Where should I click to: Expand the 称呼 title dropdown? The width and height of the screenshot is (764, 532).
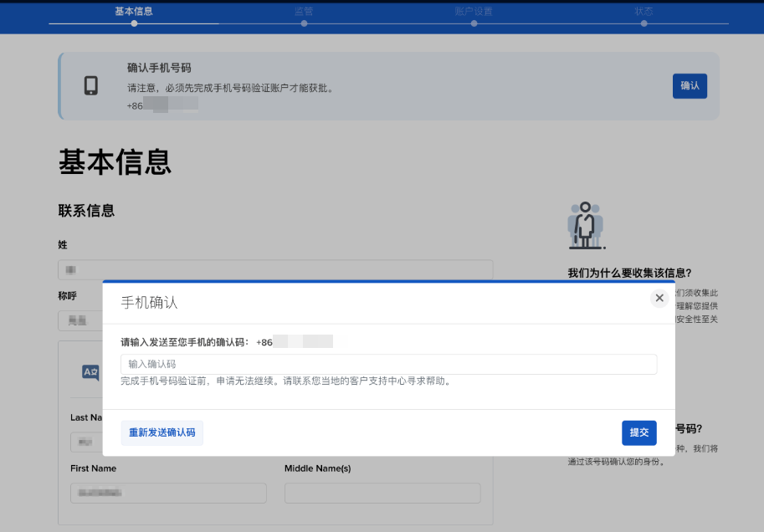[79, 320]
